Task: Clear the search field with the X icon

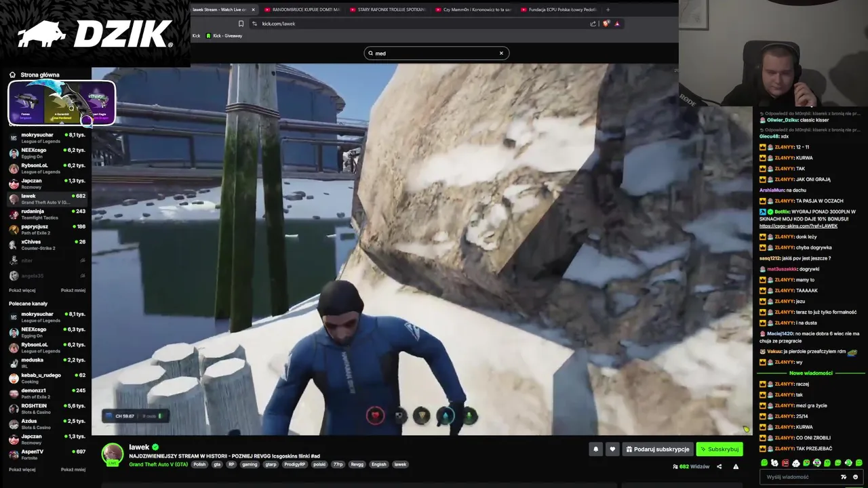Action: point(502,53)
